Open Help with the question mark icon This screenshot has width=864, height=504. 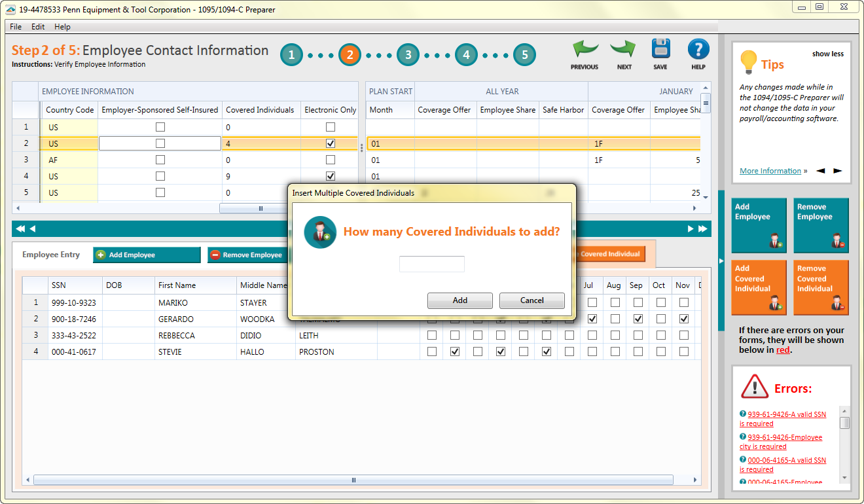[698, 50]
